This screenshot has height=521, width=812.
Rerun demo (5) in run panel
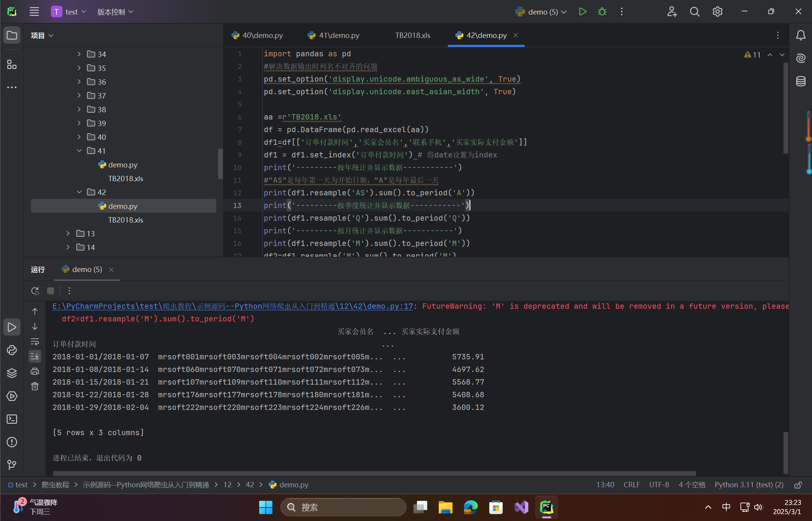pyautogui.click(x=35, y=291)
